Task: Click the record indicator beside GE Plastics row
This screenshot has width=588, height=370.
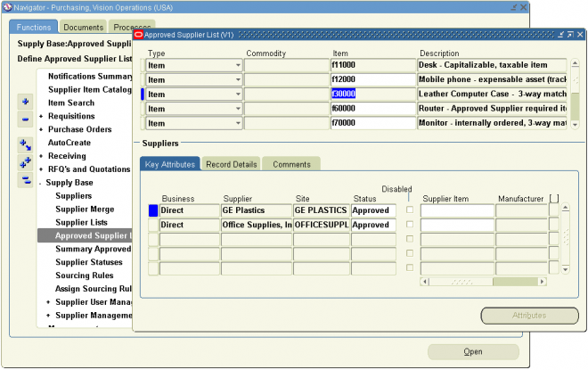Action: 153,210
